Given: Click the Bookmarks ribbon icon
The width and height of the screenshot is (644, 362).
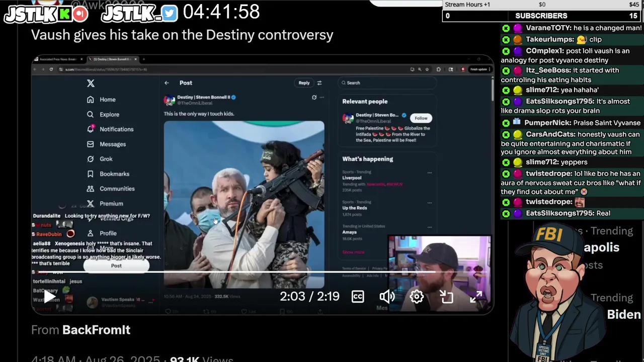Looking at the screenshot, I should [x=90, y=174].
